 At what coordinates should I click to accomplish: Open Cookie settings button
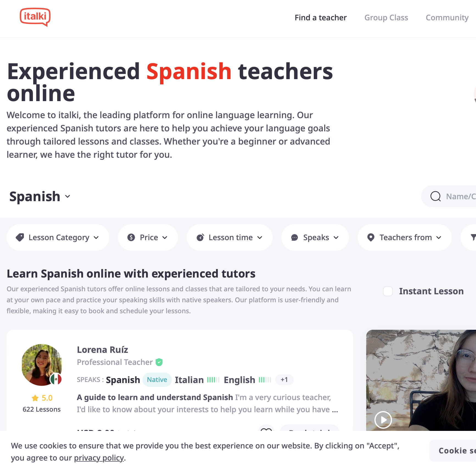(453, 451)
